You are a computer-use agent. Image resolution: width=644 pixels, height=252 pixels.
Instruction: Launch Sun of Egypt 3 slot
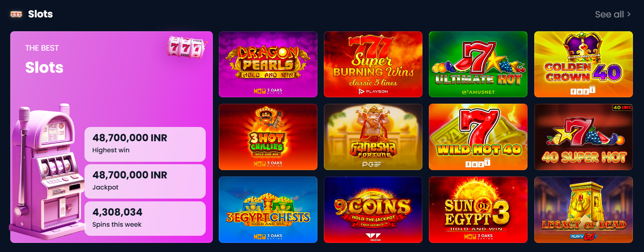tap(478, 210)
